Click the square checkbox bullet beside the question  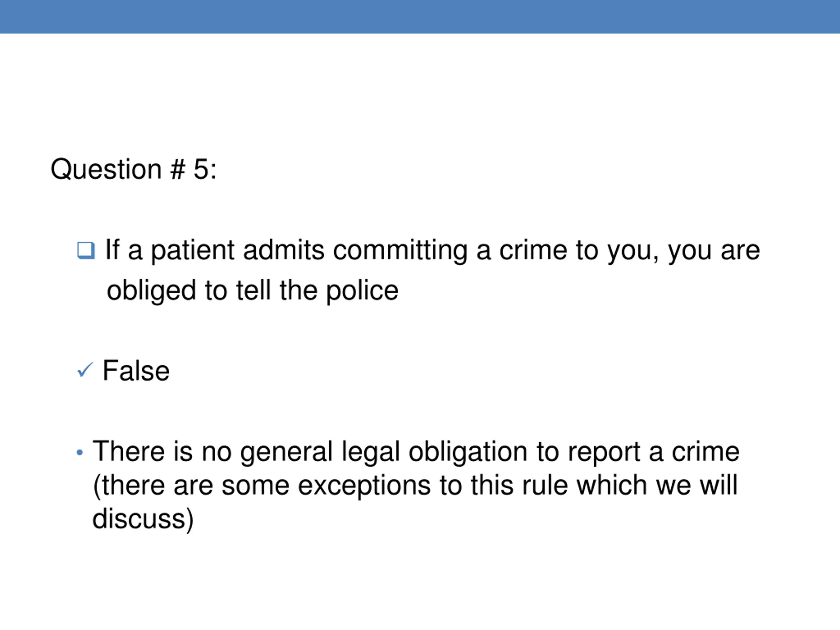coord(86,251)
